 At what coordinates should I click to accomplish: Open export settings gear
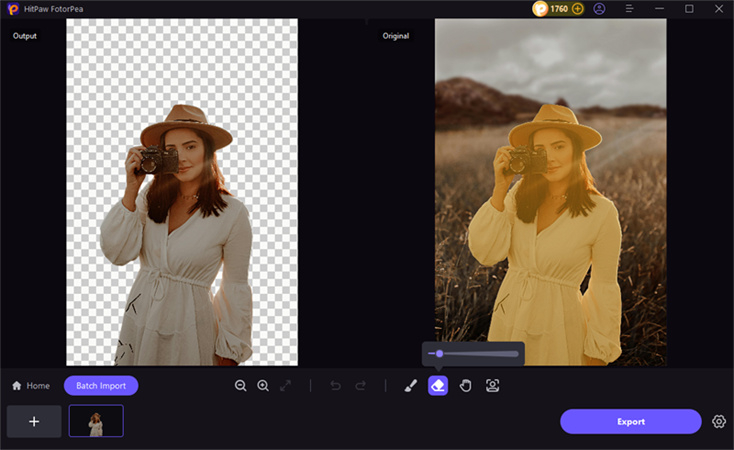[718, 422]
